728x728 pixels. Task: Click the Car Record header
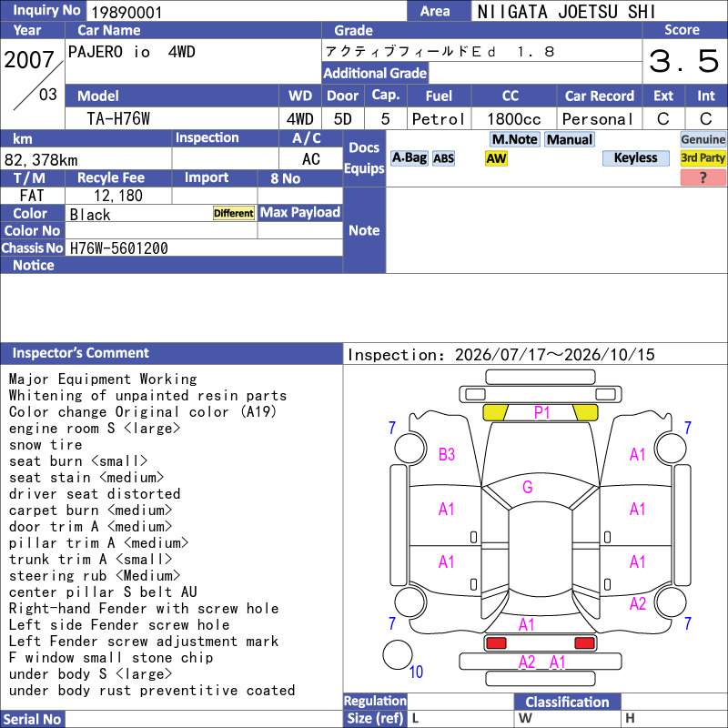tap(600, 96)
